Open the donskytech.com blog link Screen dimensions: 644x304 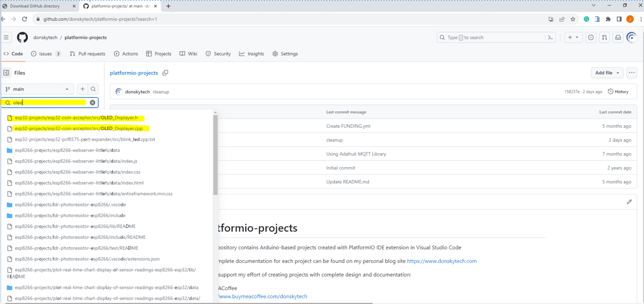pos(441,261)
